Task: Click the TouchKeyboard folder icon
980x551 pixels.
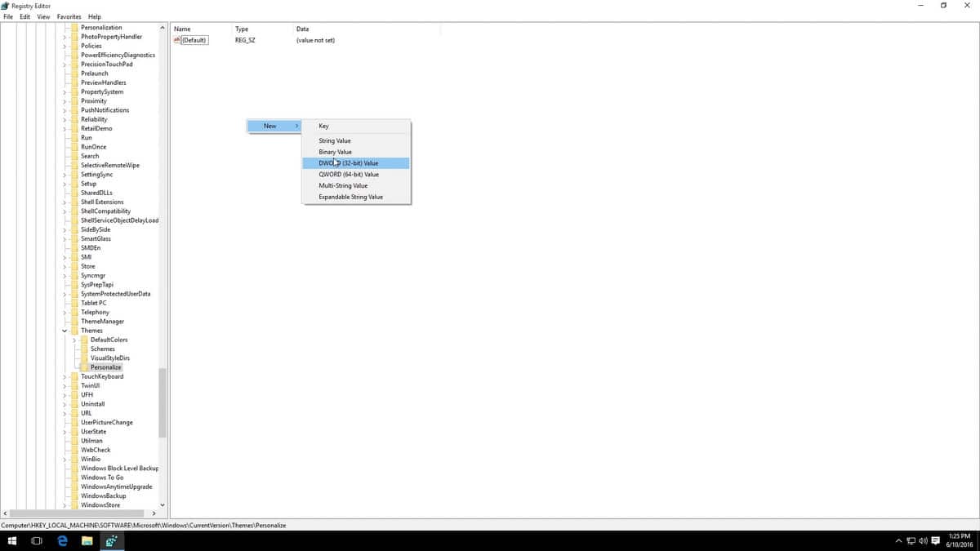Action: (74, 376)
